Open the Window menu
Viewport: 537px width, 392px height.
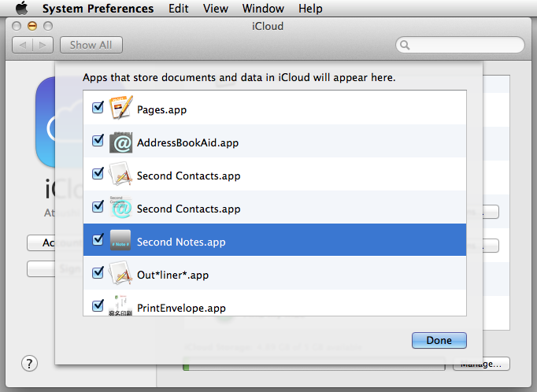263,8
